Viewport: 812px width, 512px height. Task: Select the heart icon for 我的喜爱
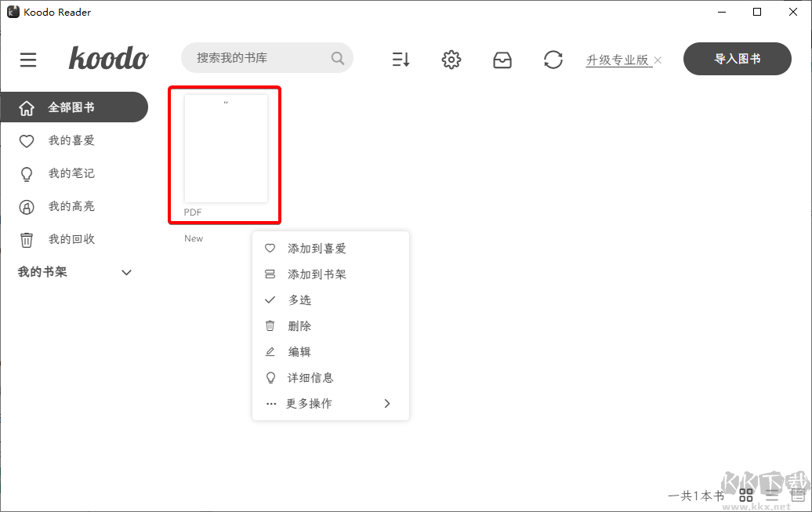27,140
